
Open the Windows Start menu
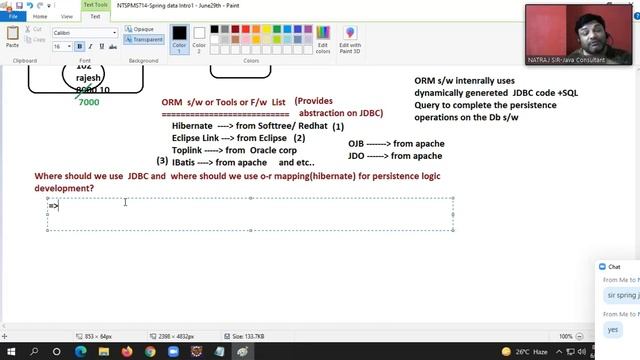pos(11,351)
